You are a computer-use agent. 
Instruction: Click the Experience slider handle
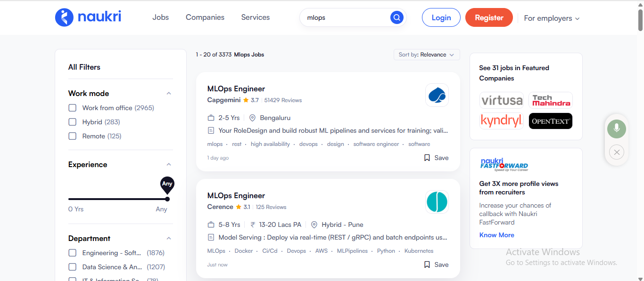tap(167, 199)
